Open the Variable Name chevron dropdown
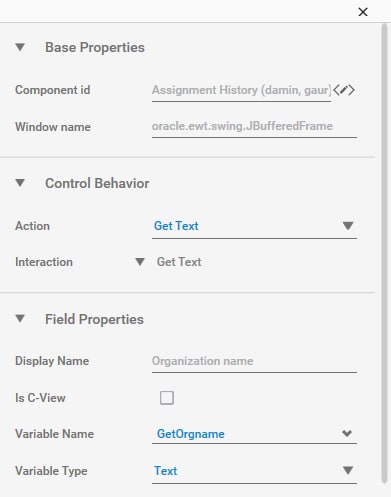Screen dimensions: 391x497 click(x=347, y=433)
